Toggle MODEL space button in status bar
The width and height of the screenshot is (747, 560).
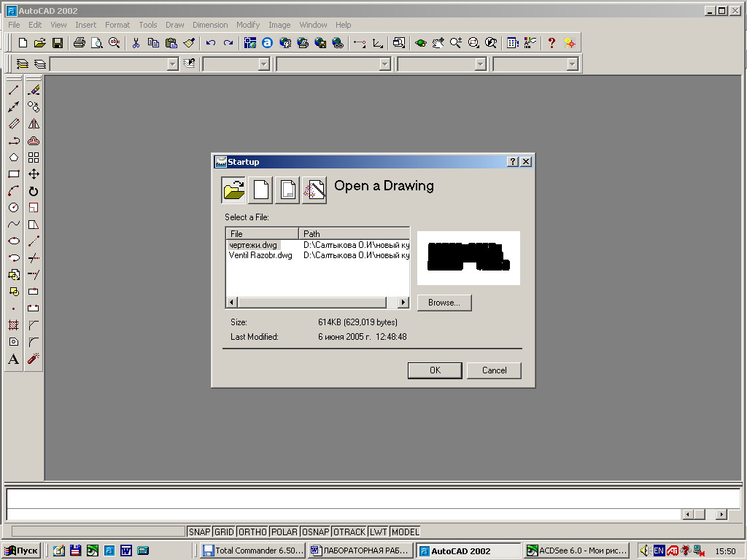tap(406, 532)
